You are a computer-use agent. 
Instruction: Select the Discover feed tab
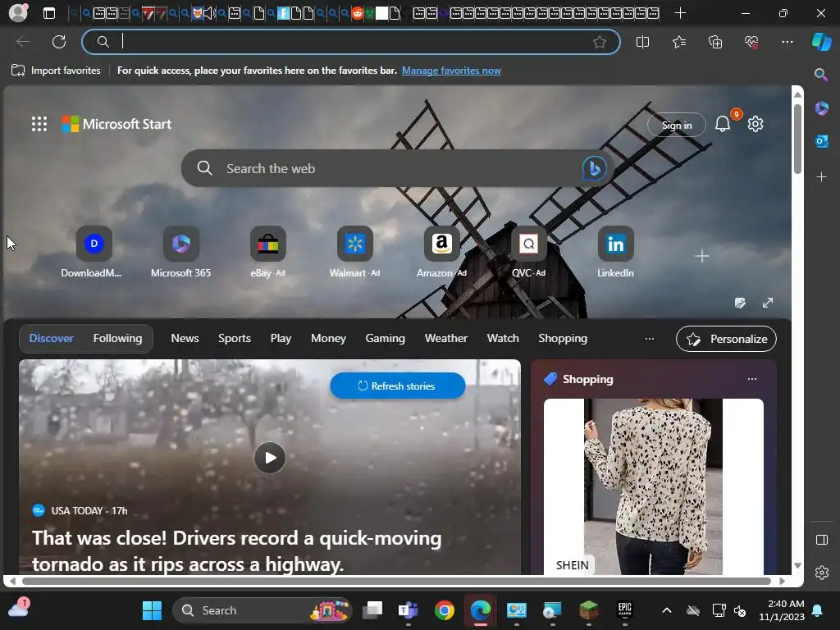pos(51,339)
